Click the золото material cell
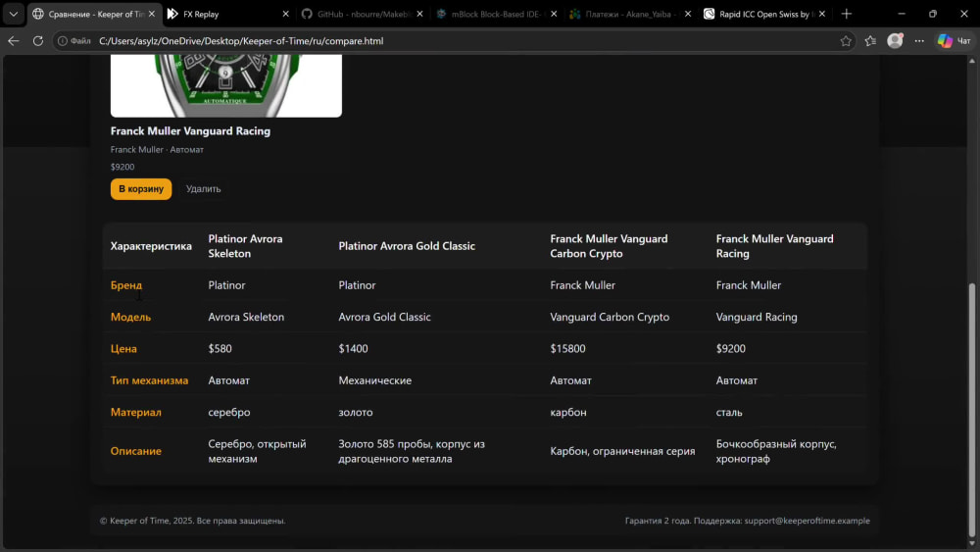Image resolution: width=980 pixels, height=552 pixels. click(x=356, y=412)
